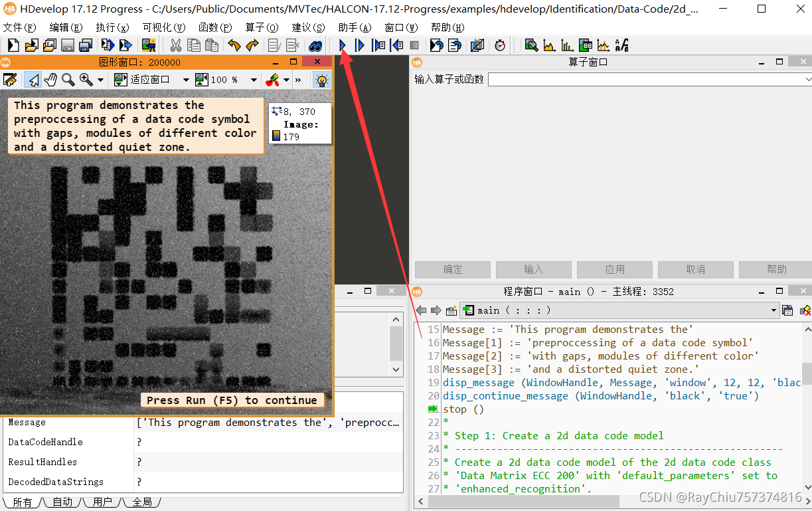Select the DataCodeHandle variable row

click(x=203, y=442)
